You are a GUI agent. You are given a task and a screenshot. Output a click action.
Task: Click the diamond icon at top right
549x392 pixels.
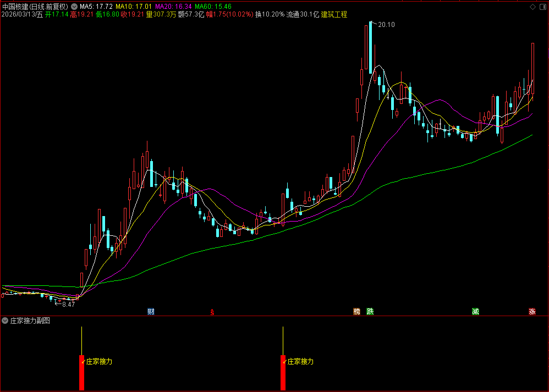pyautogui.click(x=532, y=7)
